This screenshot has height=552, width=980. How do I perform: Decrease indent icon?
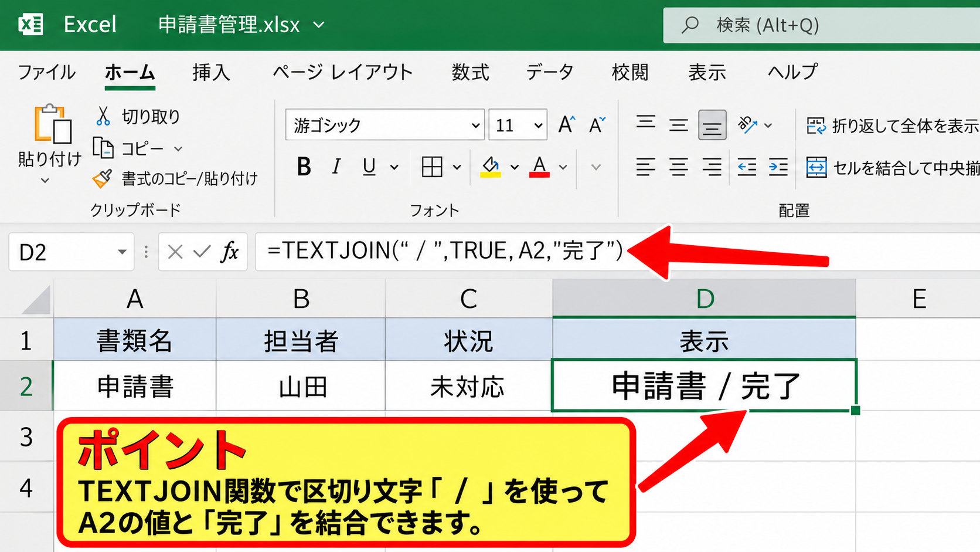[747, 168]
